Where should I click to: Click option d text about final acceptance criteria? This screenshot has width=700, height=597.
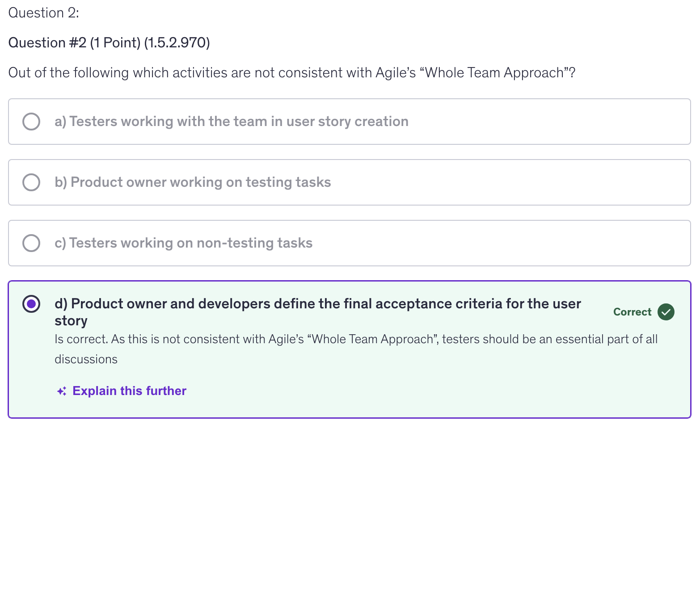318,312
